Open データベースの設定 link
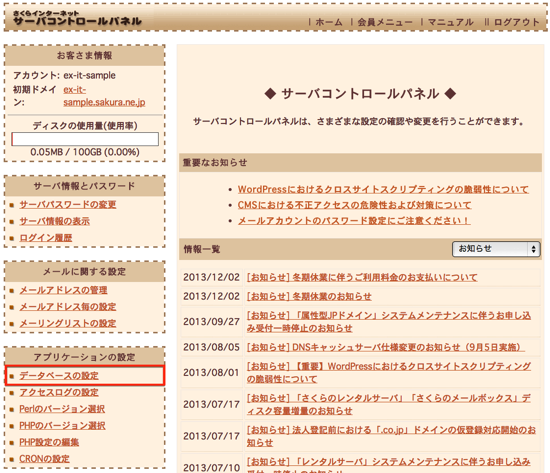Image resolution: width=550 pixels, height=473 pixels. [59, 376]
